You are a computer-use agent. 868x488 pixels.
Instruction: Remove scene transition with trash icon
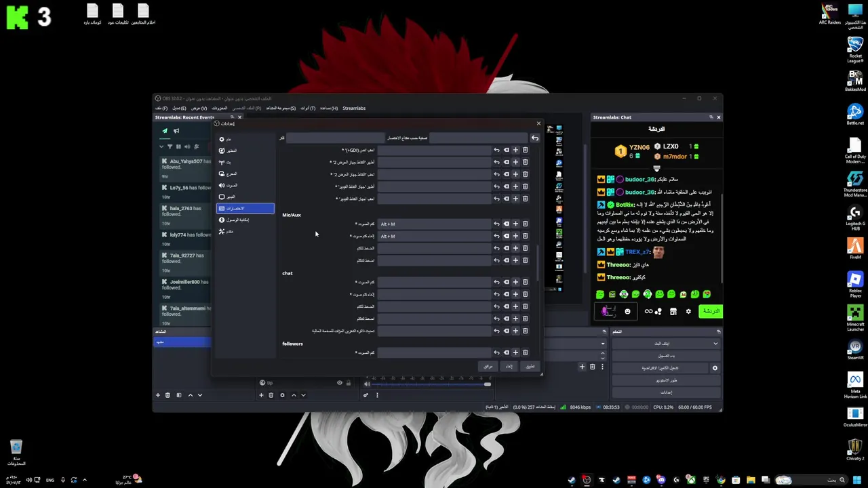tap(592, 367)
